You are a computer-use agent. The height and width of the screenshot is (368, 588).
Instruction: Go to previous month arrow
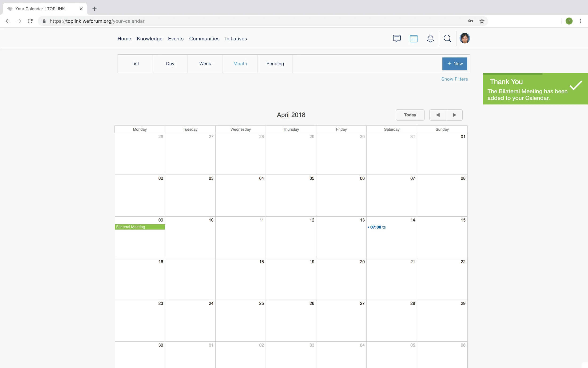438,115
